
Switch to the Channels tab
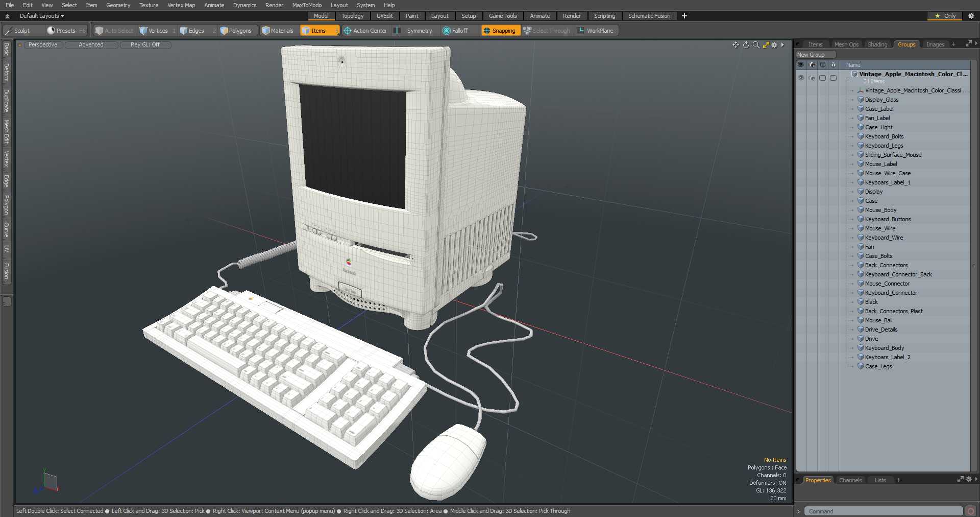pos(850,480)
